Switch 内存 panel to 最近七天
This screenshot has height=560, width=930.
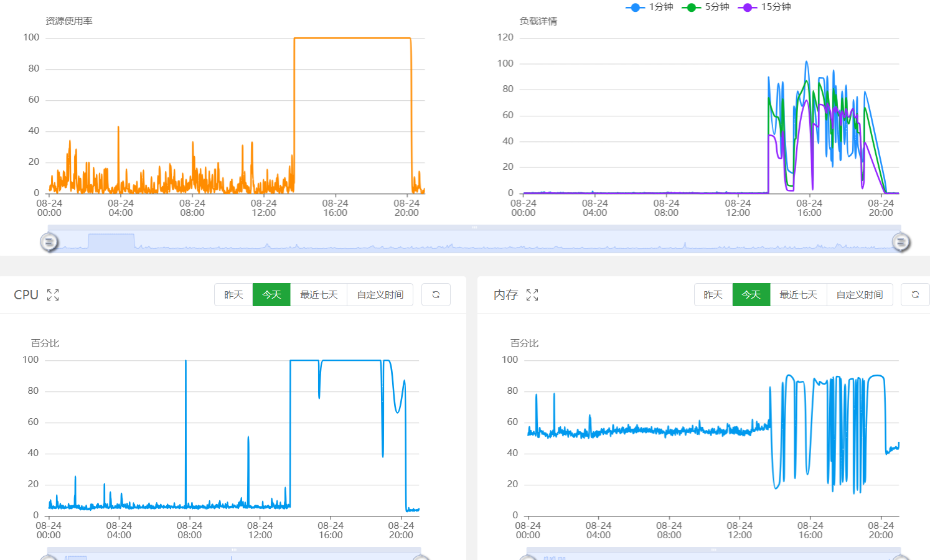(x=799, y=295)
